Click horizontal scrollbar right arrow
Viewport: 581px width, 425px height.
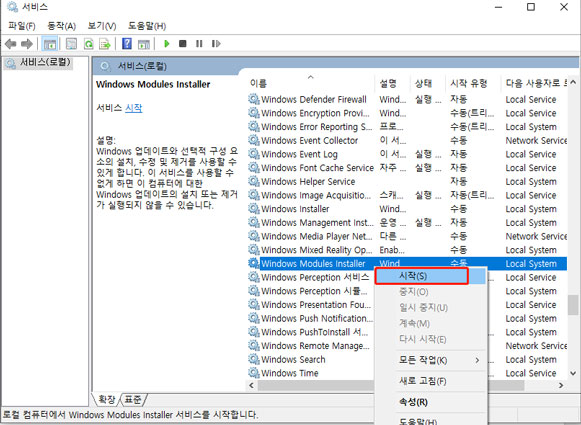(x=561, y=385)
